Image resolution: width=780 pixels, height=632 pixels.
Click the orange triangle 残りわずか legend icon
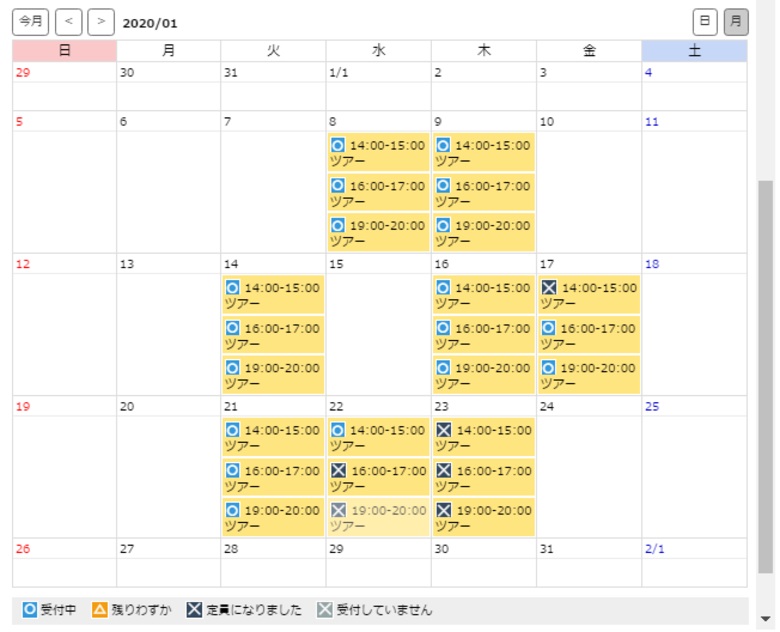click(100, 609)
